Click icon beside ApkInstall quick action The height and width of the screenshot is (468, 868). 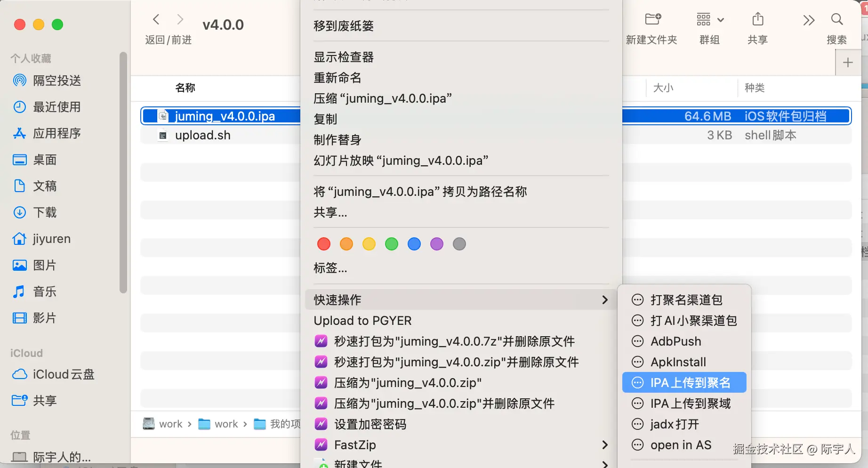coord(637,362)
